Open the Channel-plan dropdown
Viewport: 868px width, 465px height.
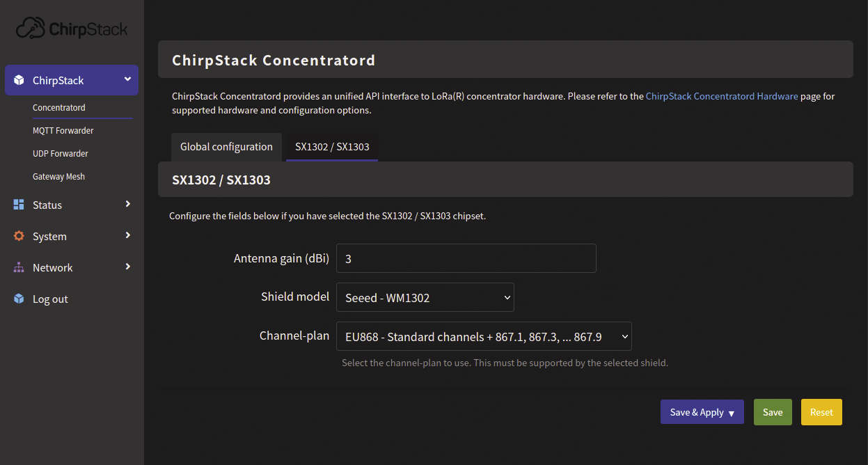(x=484, y=336)
